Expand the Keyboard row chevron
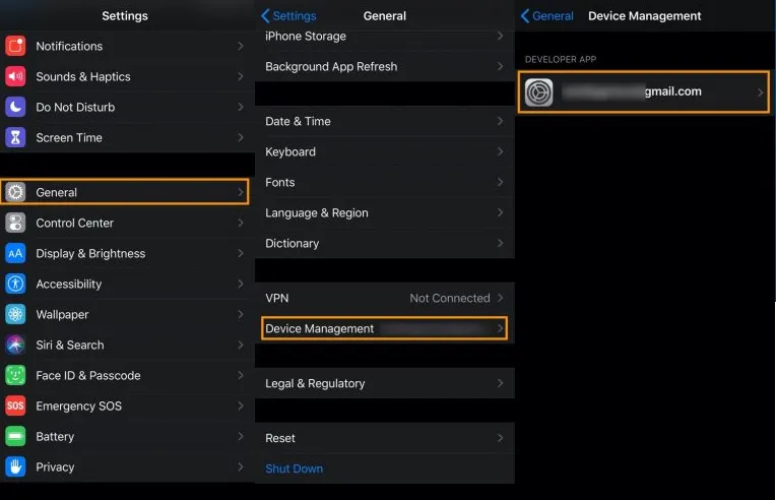 500,152
